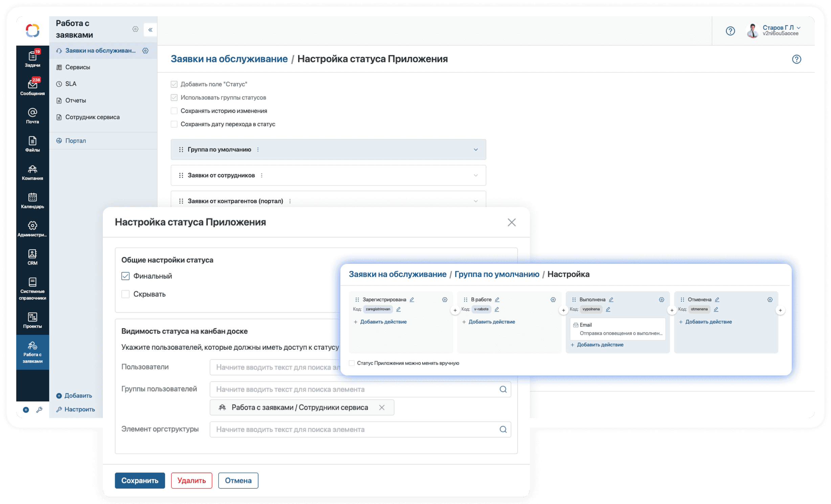831x504 pixels.
Task: Click the help icon in top header
Action: [x=731, y=31]
